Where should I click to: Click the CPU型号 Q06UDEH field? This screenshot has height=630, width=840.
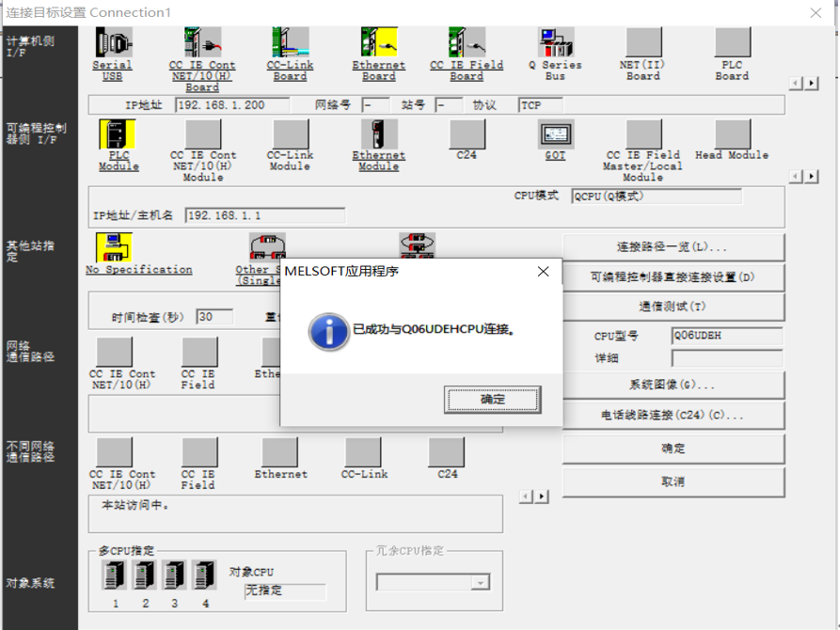point(727,336)
